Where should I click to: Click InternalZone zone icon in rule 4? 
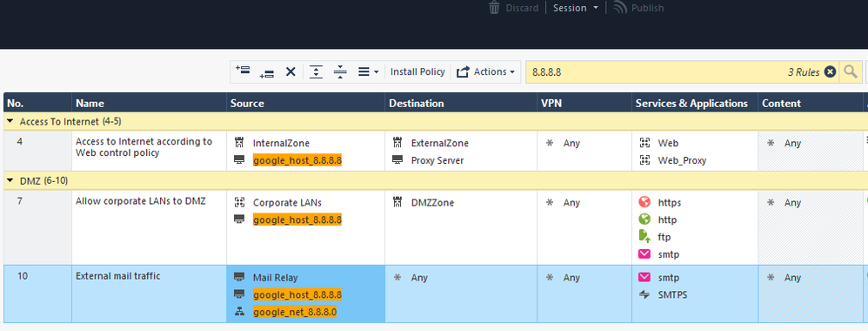(x=240, y=143)
